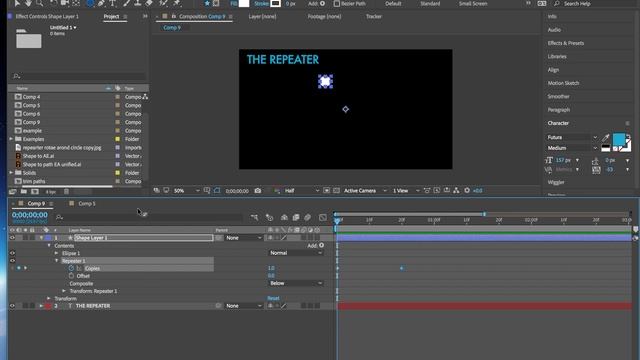640x360 pixels.
Task: Click the Stroke color swatch
Action: [x=276, y=3]
